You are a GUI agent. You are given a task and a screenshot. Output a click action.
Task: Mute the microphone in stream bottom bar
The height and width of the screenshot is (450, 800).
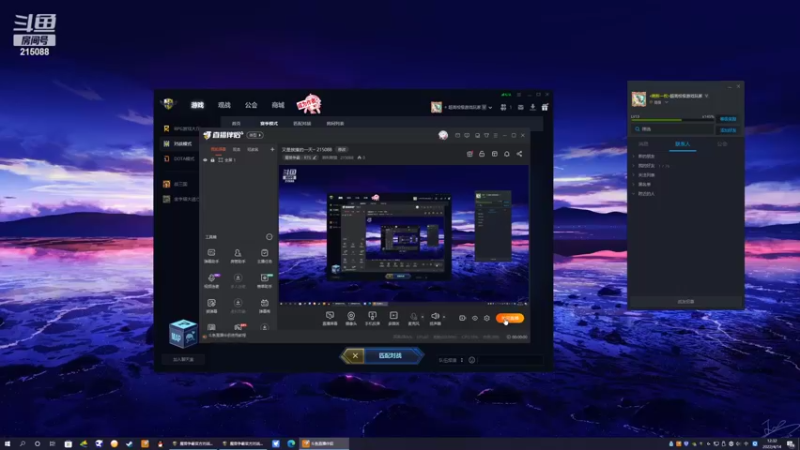(x=413, y=318)
